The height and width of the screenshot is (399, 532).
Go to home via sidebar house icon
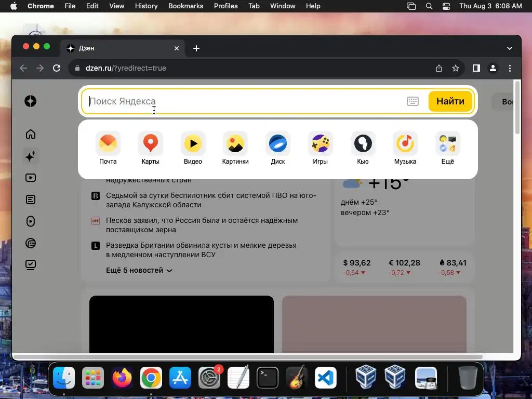(x=31, y=134)
